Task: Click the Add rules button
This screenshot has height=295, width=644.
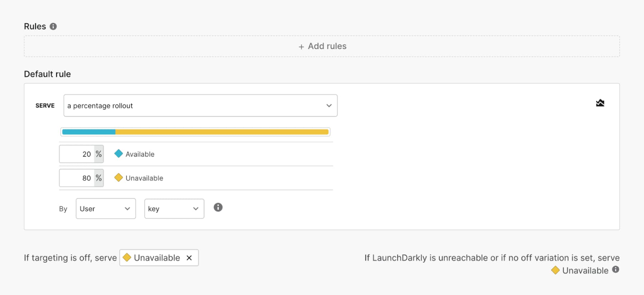Action: pos(322,46)
